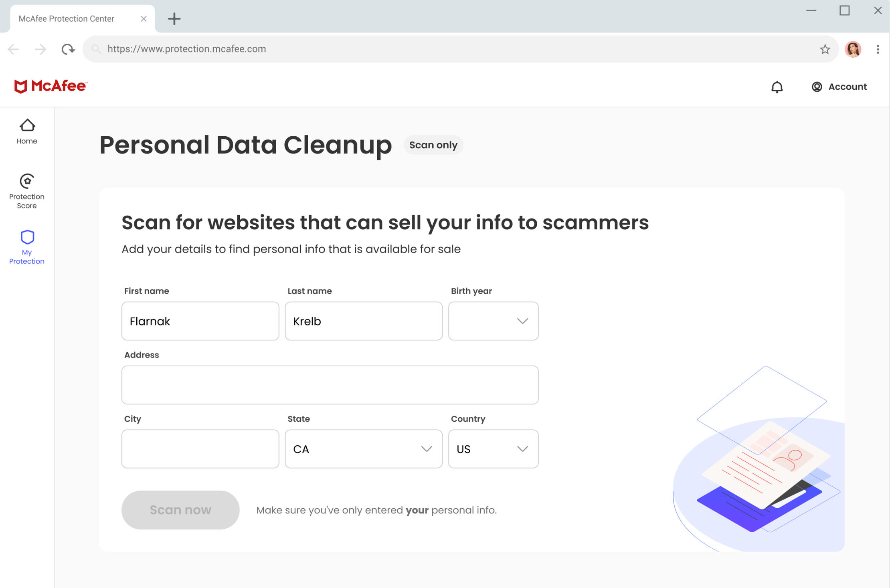Open the Country dropdown showing US
Viewport: 890px width, 588px height.
coord(493,449)
